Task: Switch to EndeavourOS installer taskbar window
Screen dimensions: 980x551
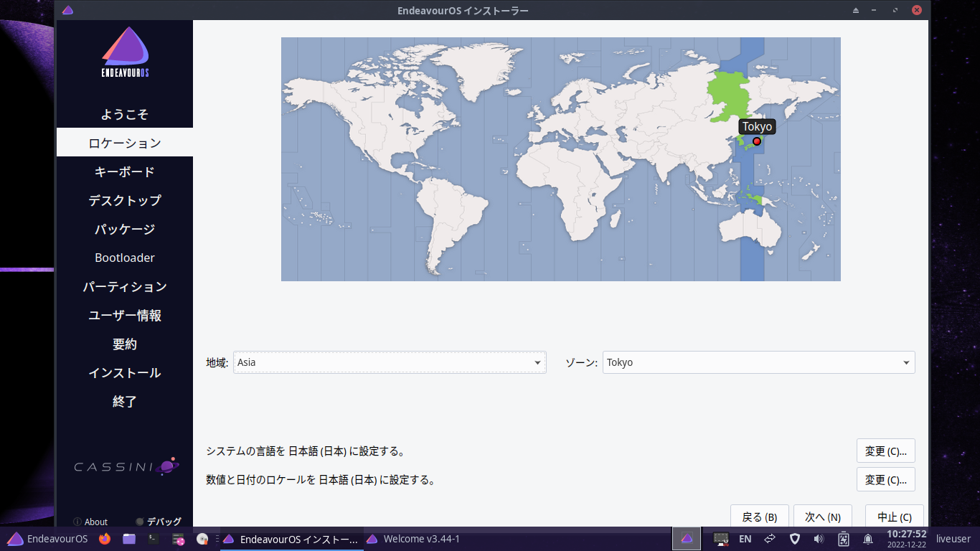Action: click(x=291, y=539)
